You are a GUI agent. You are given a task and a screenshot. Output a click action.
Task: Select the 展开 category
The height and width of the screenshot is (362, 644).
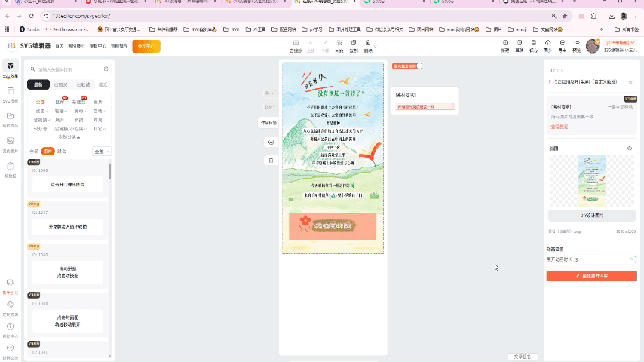(60, 120)
